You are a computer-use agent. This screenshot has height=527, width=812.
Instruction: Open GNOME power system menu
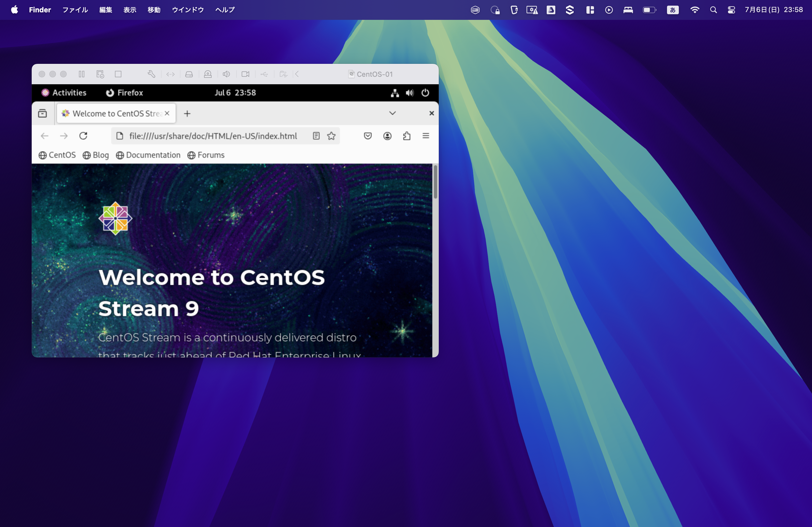click(x=425, y=93)
